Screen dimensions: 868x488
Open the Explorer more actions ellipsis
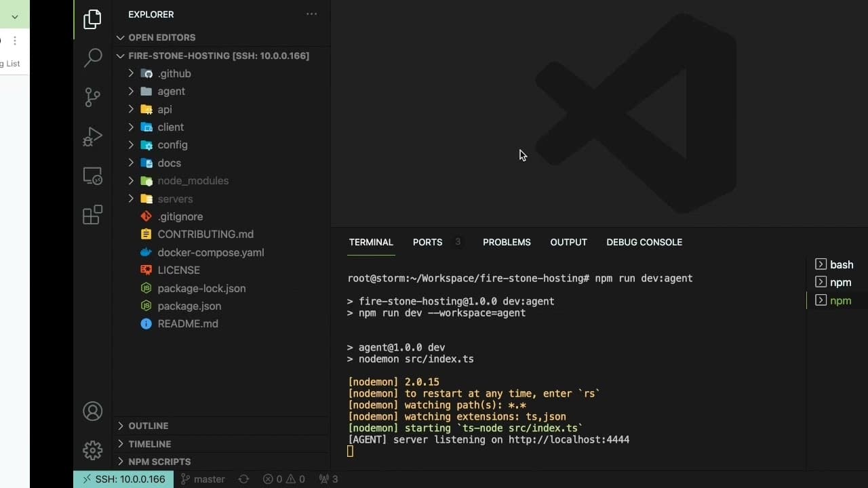(311, 14)
